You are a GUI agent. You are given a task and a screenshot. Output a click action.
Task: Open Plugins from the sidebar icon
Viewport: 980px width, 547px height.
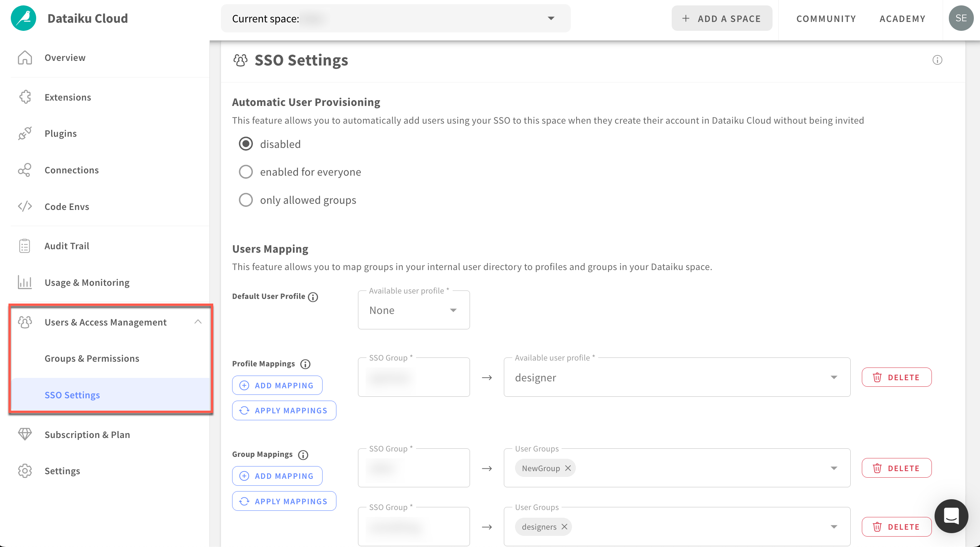click(x=24, y=133)
